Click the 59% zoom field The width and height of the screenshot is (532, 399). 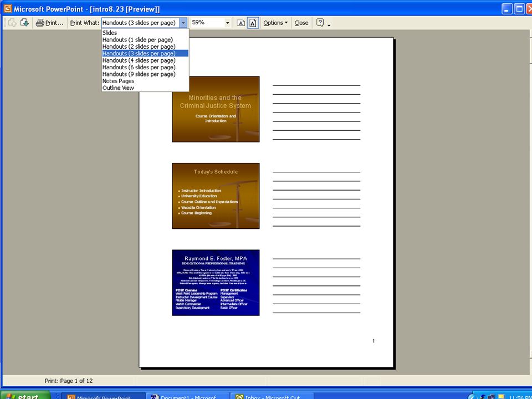(207, 23)
